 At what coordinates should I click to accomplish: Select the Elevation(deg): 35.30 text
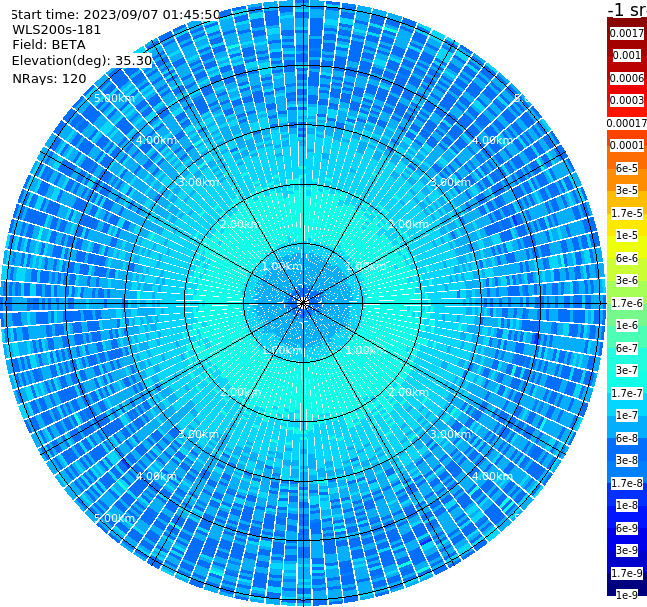pos(82,61)
